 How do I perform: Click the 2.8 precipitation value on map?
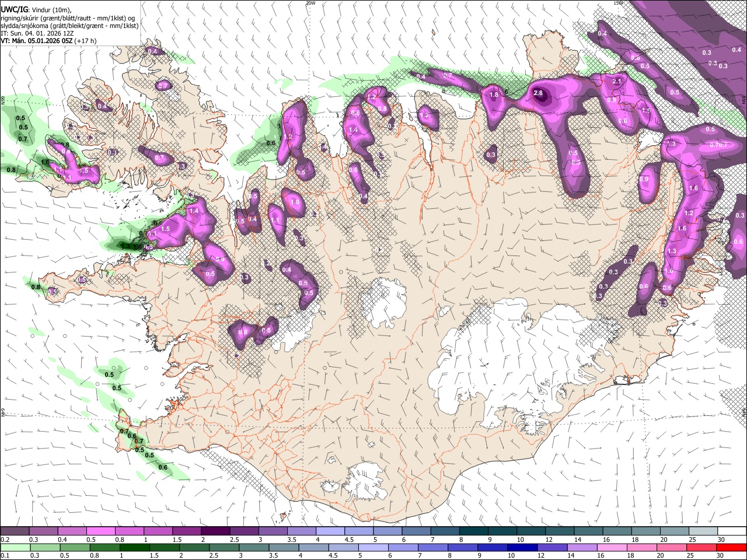[x=538, y=93]
